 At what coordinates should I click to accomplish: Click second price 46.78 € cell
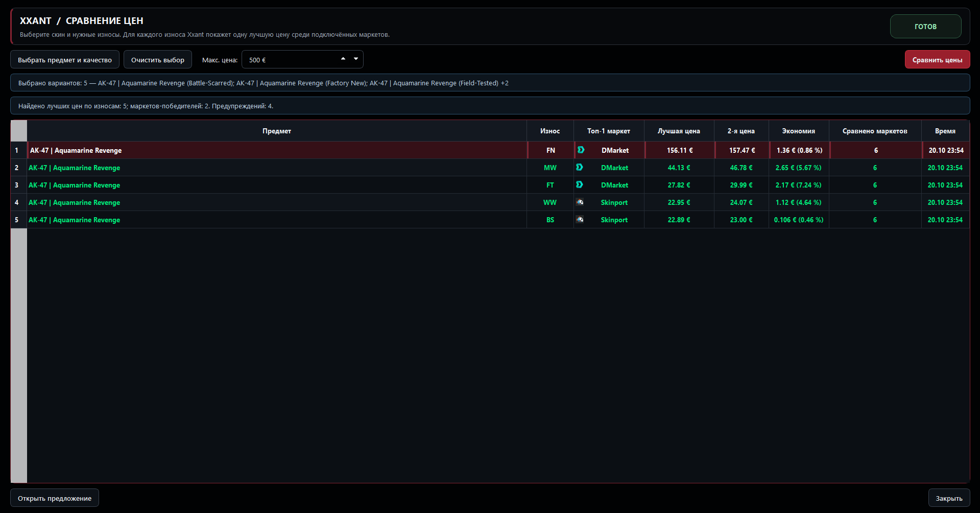(741, 168)
